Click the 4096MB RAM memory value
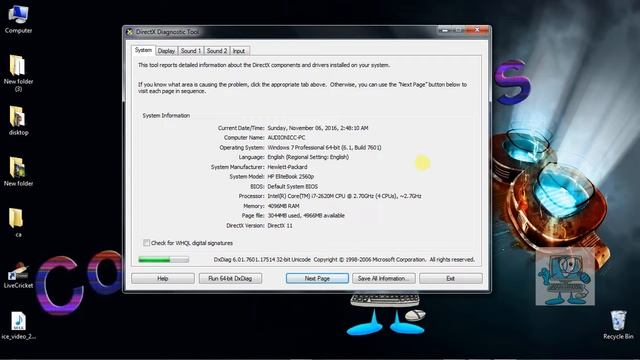This screenshot has height=360, width=640. point(283,206)
